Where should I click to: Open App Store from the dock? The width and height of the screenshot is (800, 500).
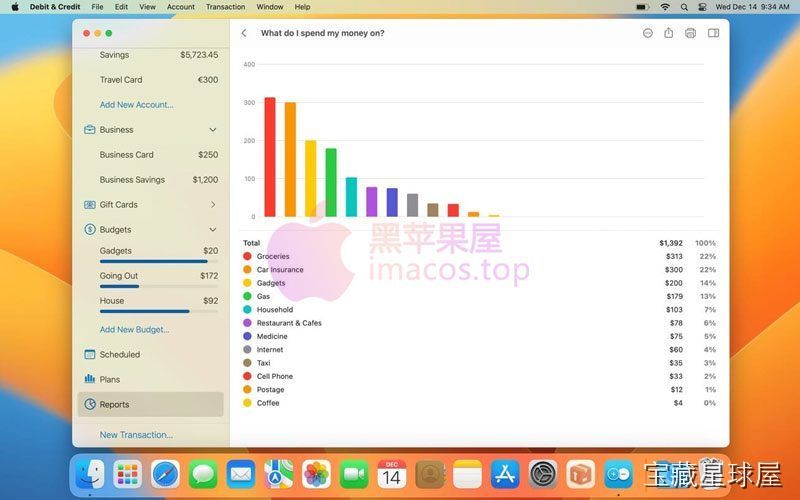click(505, 474)
